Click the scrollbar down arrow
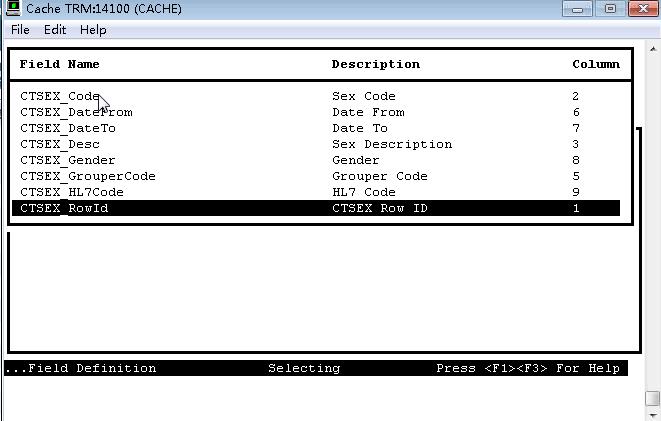Image resolution: width=661 pixels, height=421 pixels. tap(653, 416)
